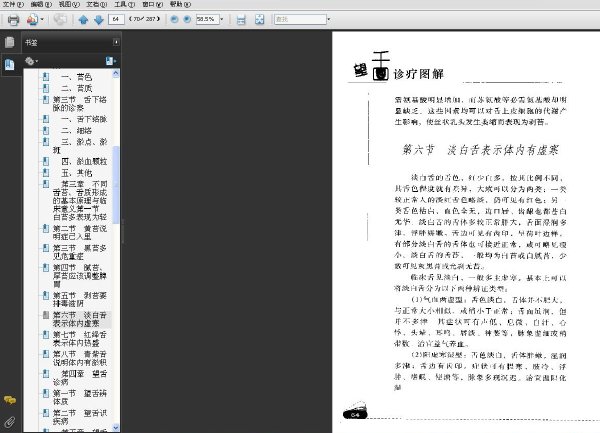Click the Print toolbar icon
Viewport: 600px width, 433px height.
pos(13,20)
